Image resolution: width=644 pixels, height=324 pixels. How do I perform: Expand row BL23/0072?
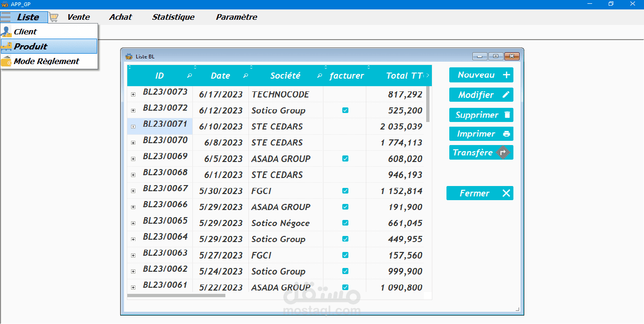pyautogui.click(x=133, y=111)
